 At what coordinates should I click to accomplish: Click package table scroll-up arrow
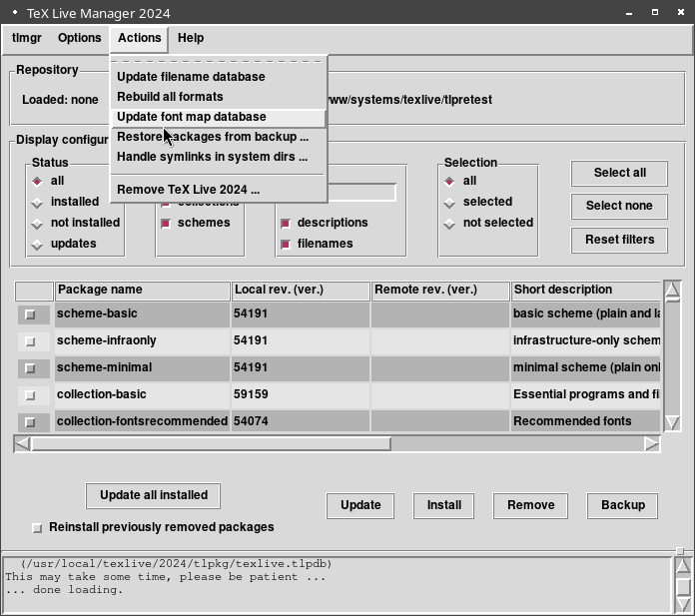click(x=672, y=291)
